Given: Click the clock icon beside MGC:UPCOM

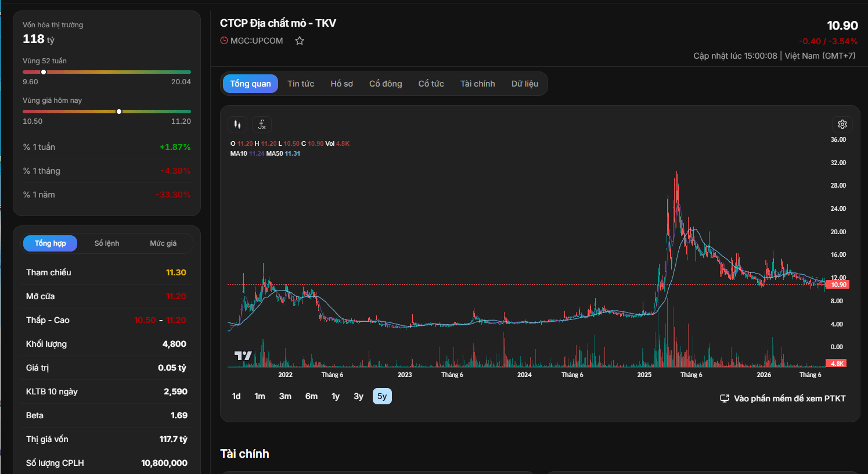Looking at the screenshot, I should click(224, 41).
